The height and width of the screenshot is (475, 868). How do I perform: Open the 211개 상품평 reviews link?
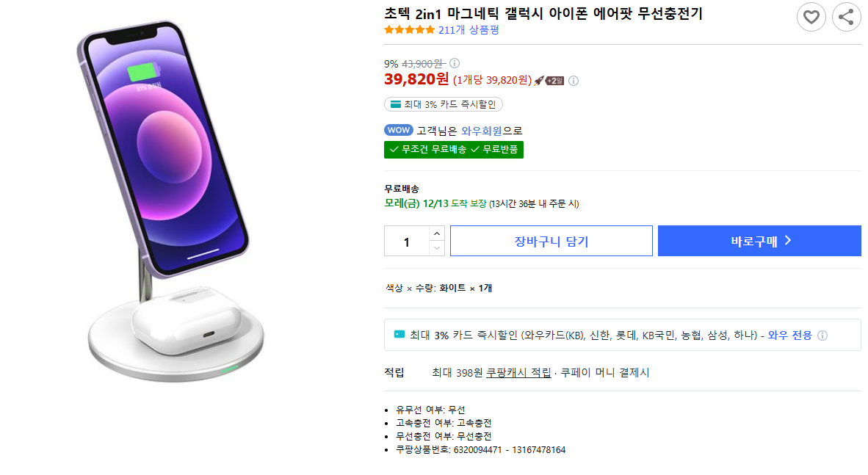tap(469, 30)
